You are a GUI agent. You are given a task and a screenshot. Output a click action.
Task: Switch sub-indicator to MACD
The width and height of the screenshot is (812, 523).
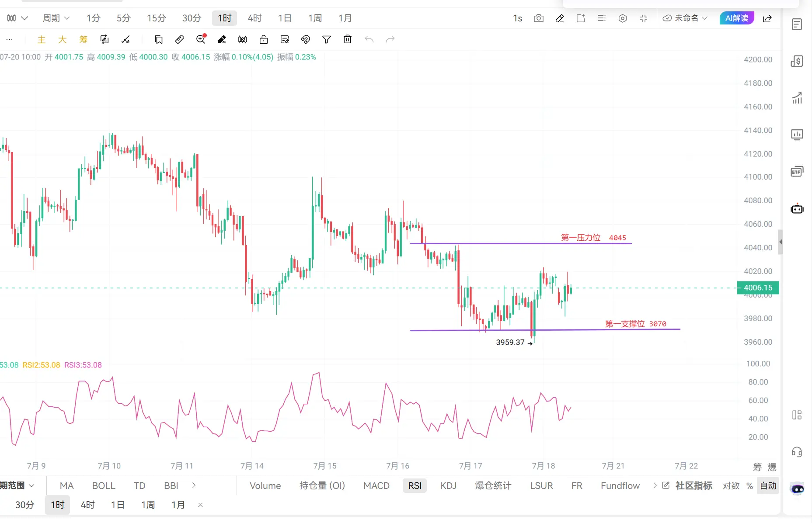click(376, 485)
